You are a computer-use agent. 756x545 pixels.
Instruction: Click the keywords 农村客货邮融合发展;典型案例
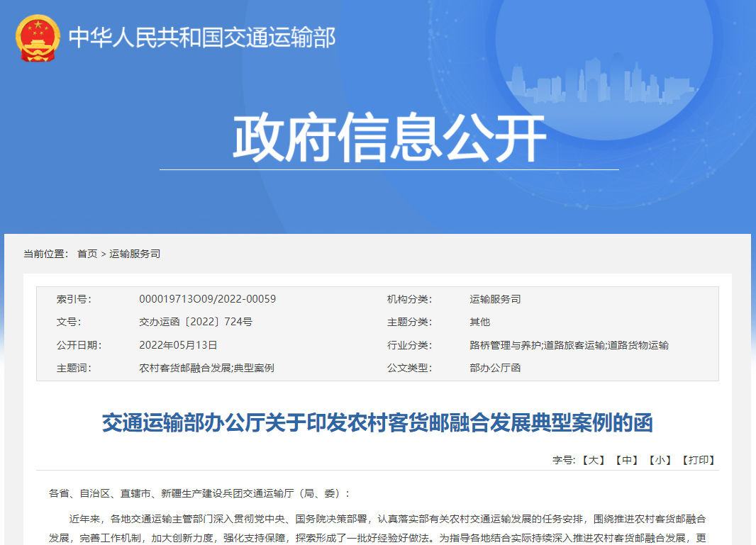click(x=206, y=368)
